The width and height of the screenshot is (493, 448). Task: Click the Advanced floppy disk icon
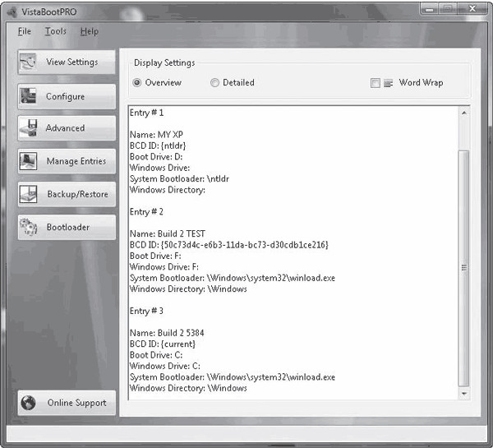click(x=29, y=128)
